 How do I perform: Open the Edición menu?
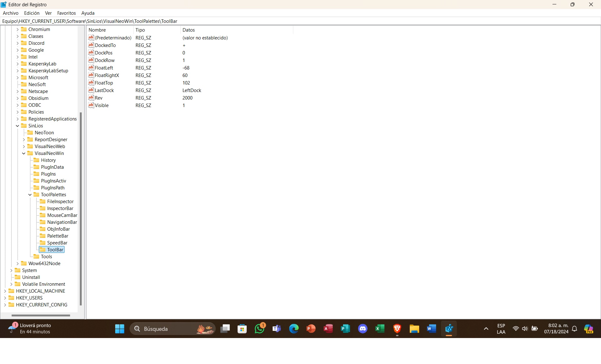32,13
